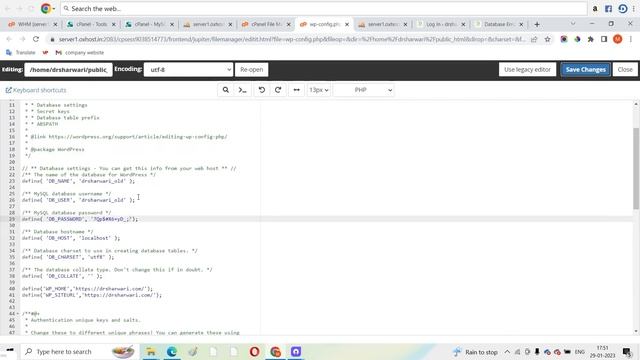Viewport: 640px width, 360px height.
Task: Click the scrollbar down arrow in the editor
Action: point(636,331)
